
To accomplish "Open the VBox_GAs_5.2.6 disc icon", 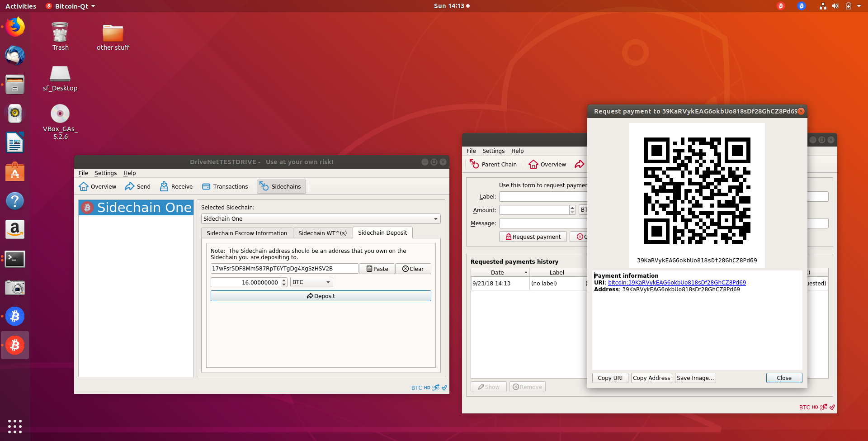I will point(60,122).
